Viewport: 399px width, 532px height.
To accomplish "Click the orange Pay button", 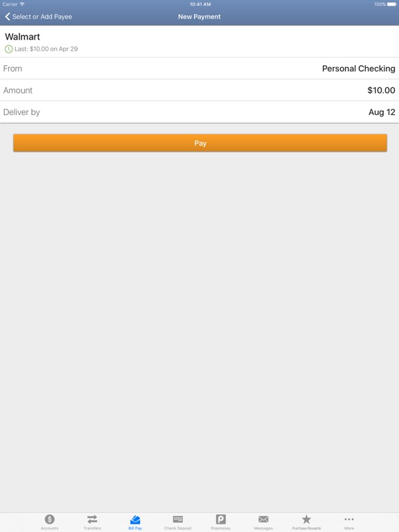I will click(x=200, y=143).
